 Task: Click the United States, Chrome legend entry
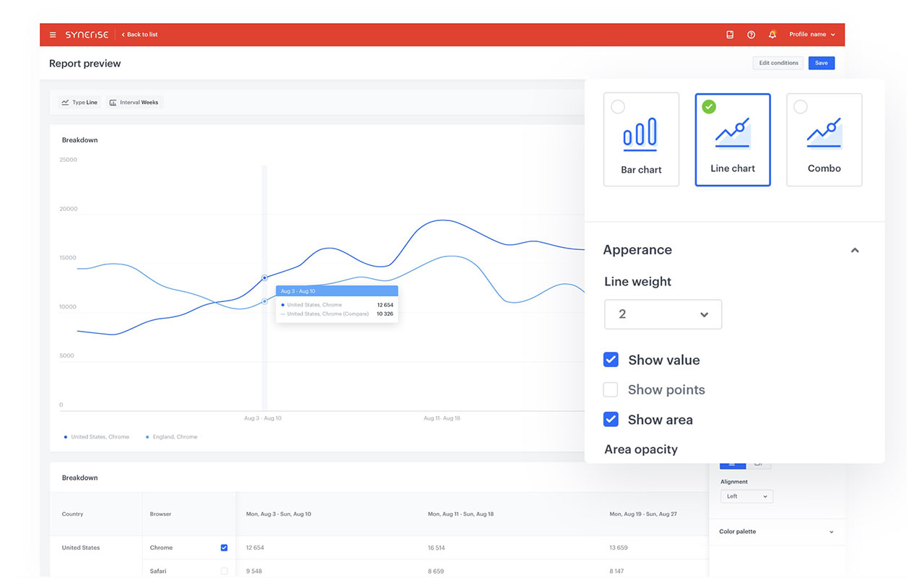tap(97, 437)
